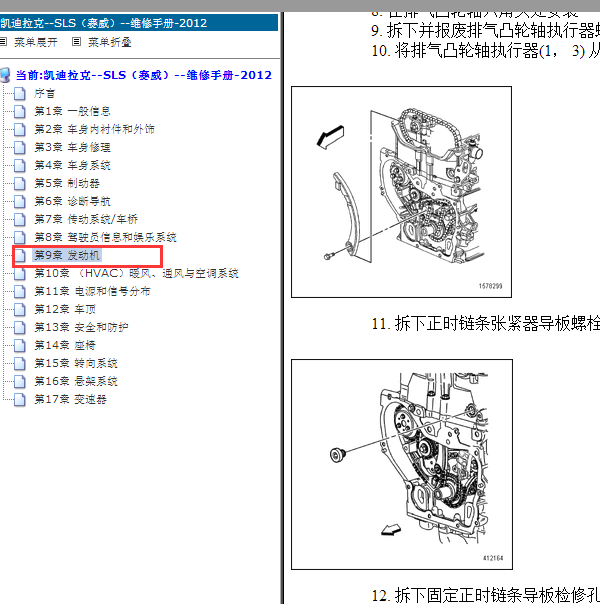Click the page icon next to 第6章
The width and height of the screenshot is (600, 604).
[x=20, y=201]
